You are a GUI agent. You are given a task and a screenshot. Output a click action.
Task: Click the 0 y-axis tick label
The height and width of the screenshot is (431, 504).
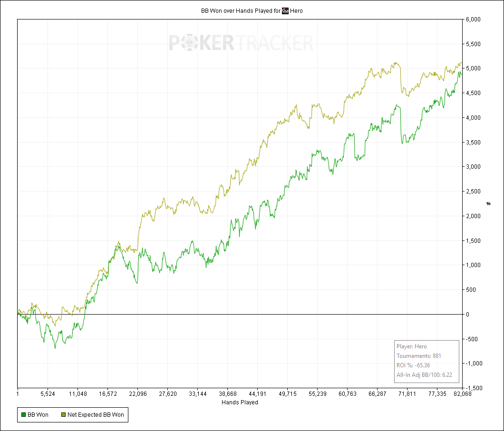tap(468, 315)
